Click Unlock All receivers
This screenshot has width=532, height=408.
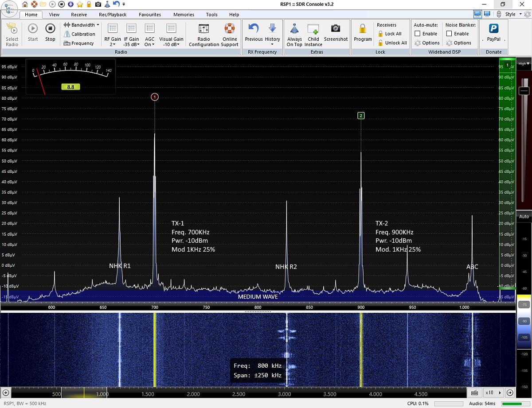tap(392, 43)
